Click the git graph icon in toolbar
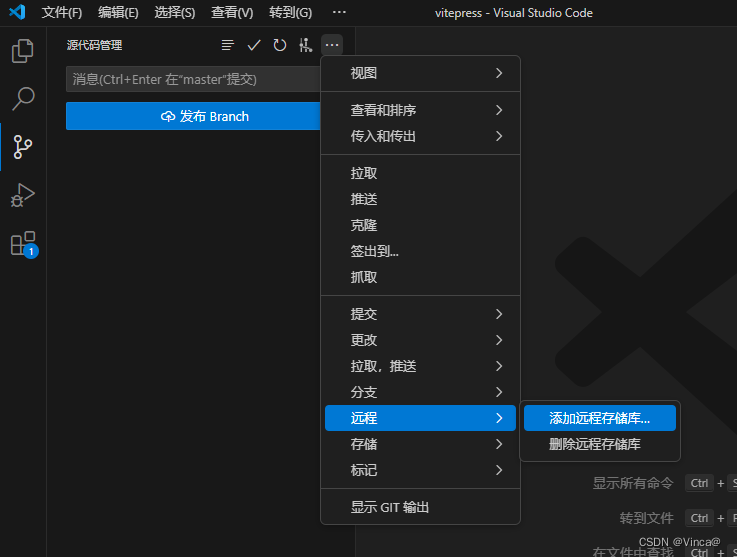This screenshot has width=737, height=557. [306, 45]
